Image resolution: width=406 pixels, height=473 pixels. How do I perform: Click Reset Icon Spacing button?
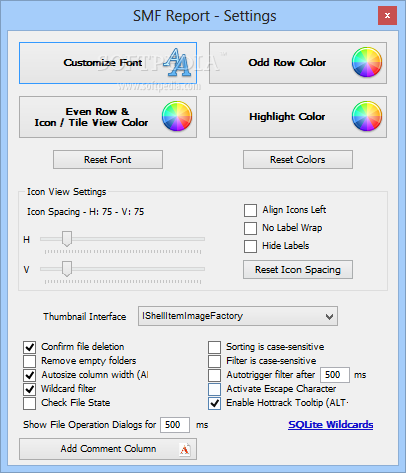click(298, 269)
